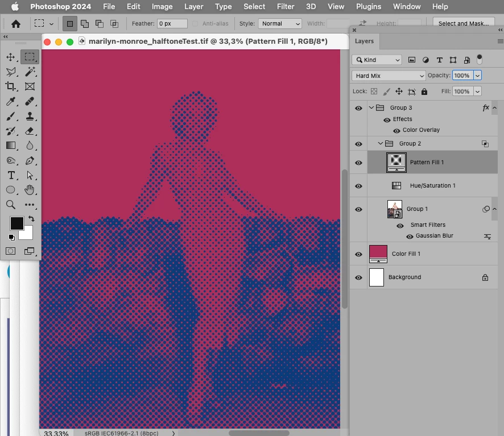Toggle Color Overlay effect visibility
Viewport: 504px width, 436px height.
click(x=396, y=131)
